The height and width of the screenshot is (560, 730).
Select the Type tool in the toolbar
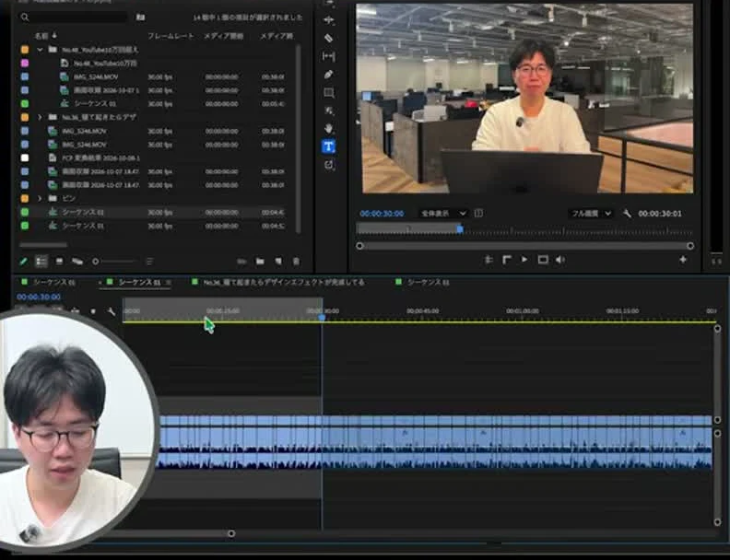[x=328, y=146]
